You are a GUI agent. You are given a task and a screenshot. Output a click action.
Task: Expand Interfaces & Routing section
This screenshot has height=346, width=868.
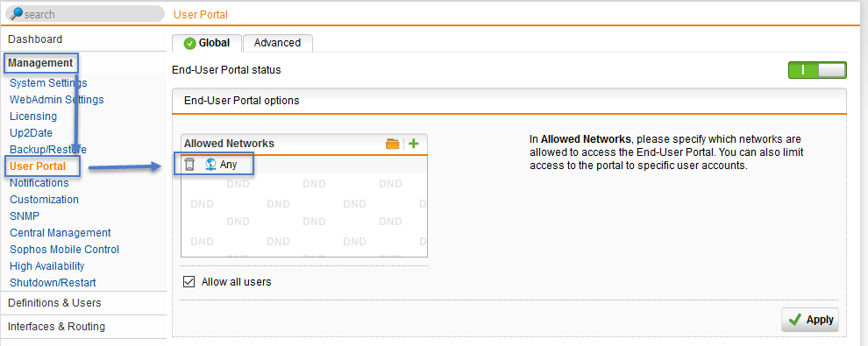click(x=56, y=326)
